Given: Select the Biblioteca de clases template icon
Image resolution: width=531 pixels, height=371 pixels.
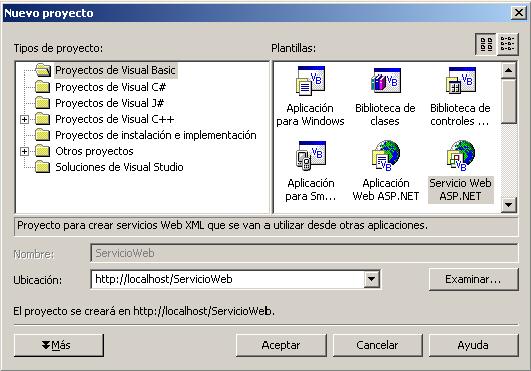Looking at the screenshot, I should click(x=386, y=81).
